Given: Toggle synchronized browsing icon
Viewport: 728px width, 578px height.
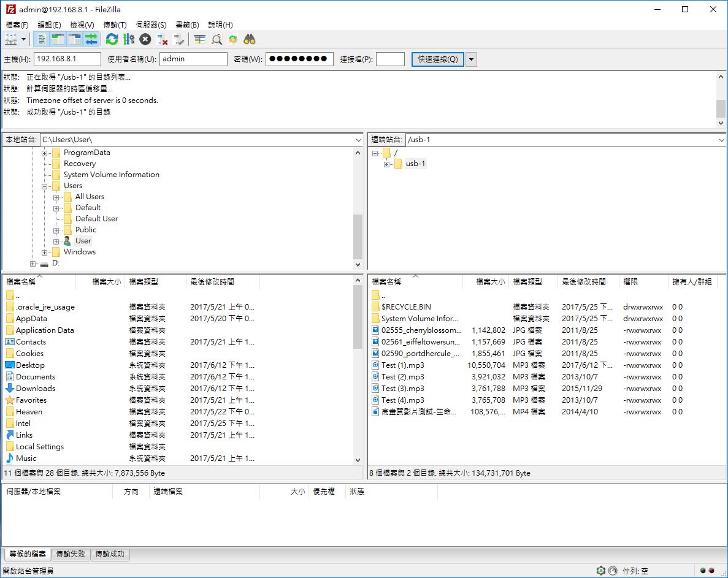Looking at the screenshot, I should click(233, 39).
